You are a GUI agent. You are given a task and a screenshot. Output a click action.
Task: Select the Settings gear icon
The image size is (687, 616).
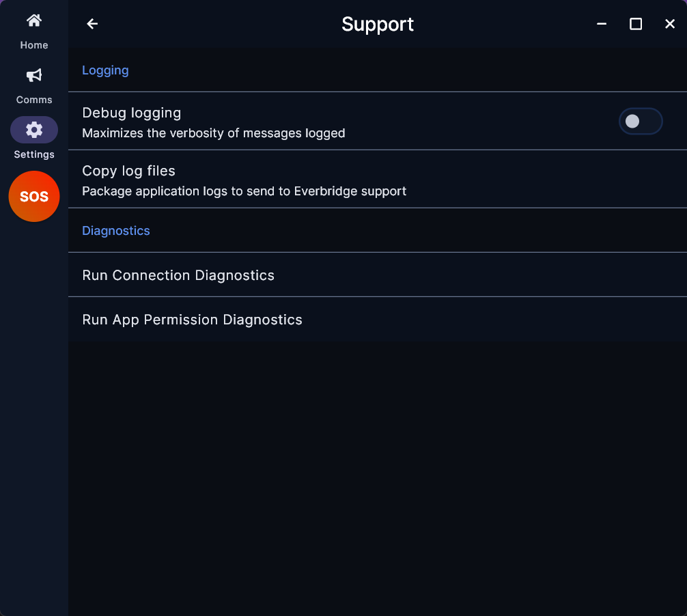(33, 130)
